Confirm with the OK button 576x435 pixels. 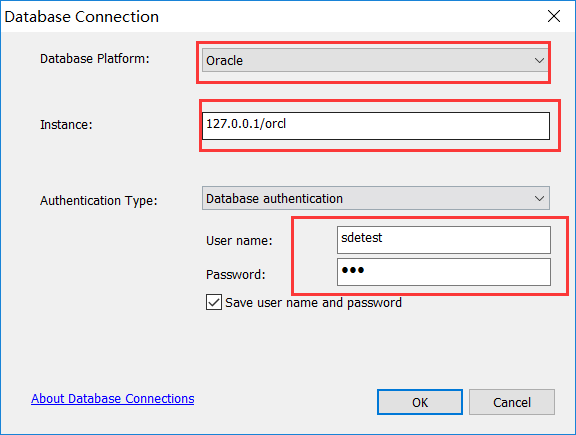(x=420, y=402)
